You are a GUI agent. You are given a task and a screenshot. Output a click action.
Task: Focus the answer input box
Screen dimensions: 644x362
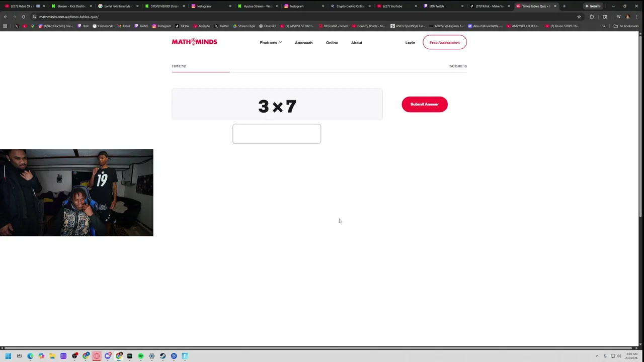tap(277, 134)
